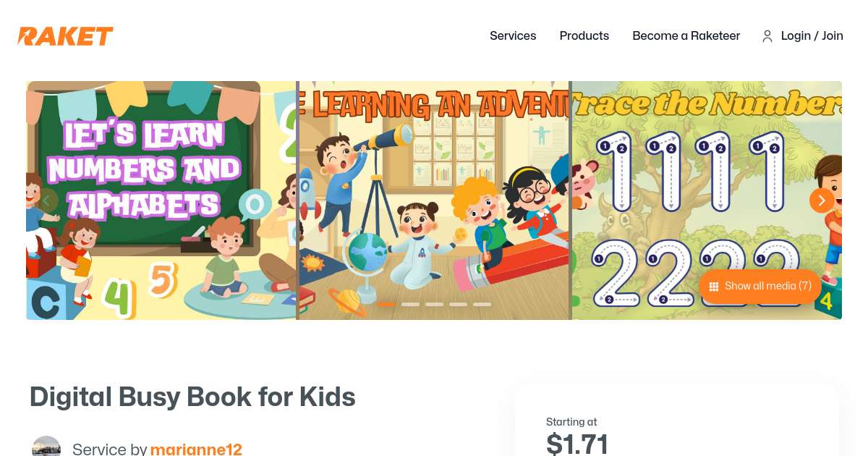Image resolution: width=868 pixels, height=456 pixels.
Task: Click the Digital Busy Book for Kids title
Action: point(192,397)
